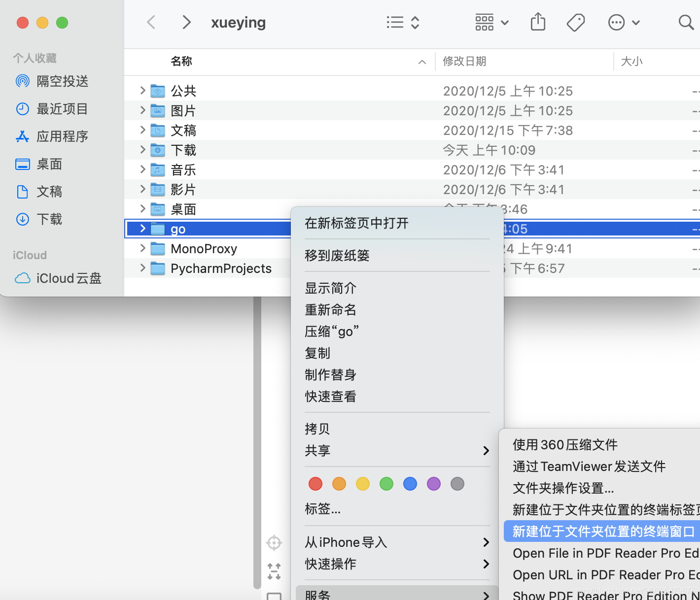Select 新建位于文件夹位置的终端窗口 service
The width and height of the screenshot is (700, 600).
[602, 532]
